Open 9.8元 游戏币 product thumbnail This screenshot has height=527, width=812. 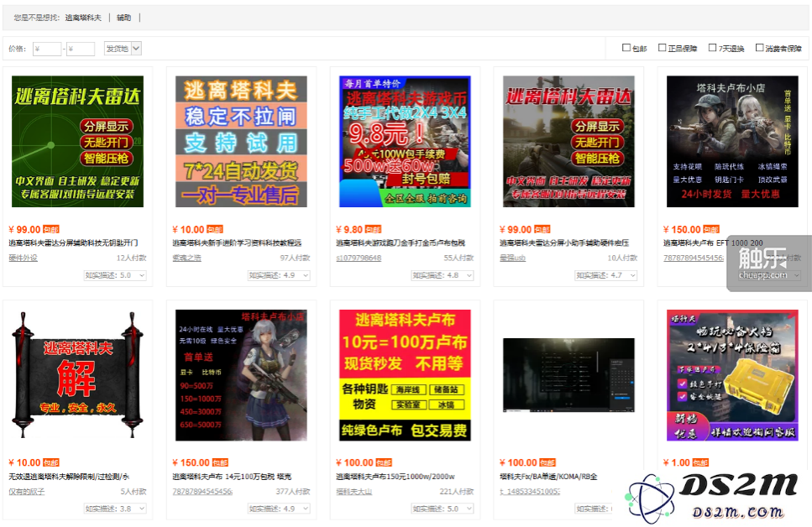[x=405, y=142]
